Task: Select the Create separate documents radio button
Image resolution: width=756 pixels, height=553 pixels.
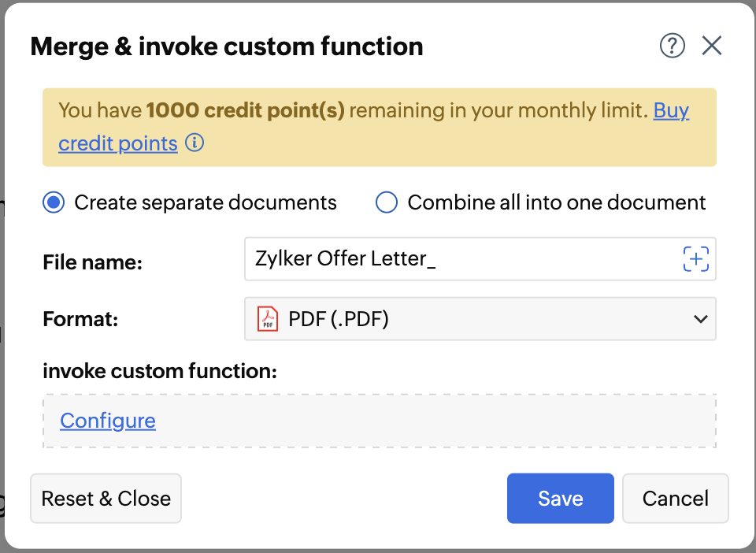Action: click(54, 202)
